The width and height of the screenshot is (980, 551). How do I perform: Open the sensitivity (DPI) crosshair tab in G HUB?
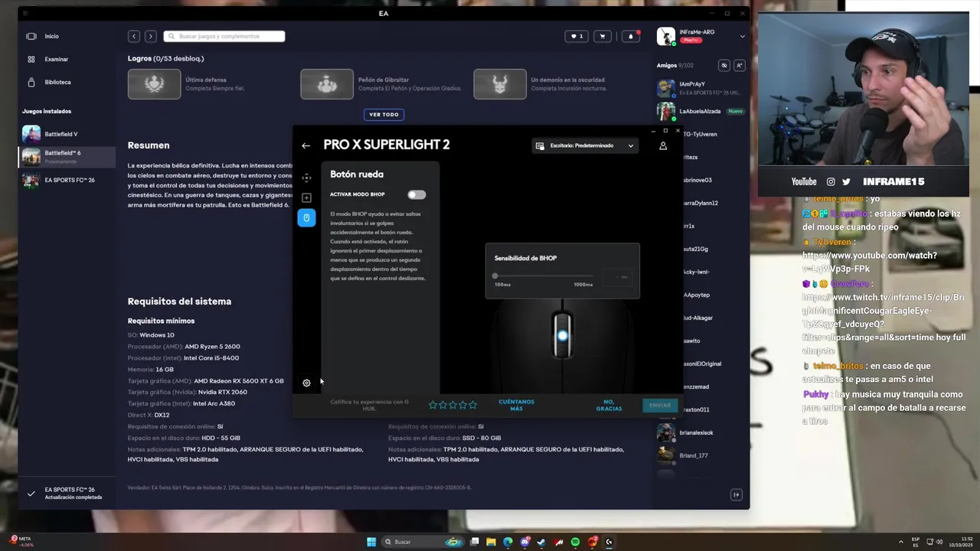(306, 178)
